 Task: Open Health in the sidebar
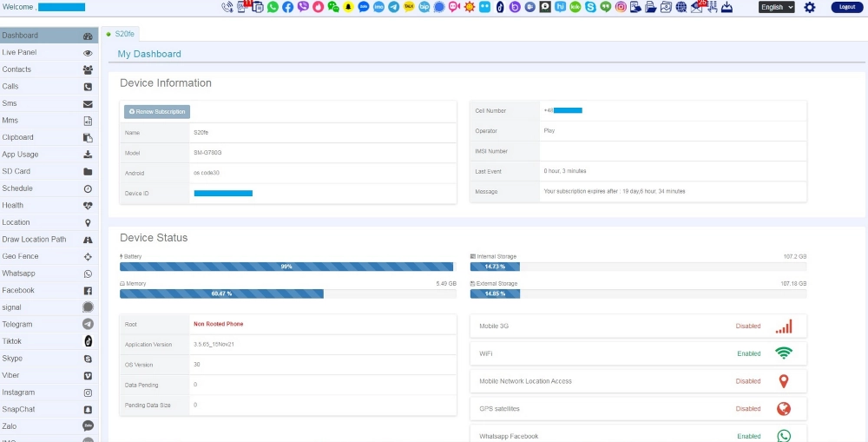[x=49, y=206]
